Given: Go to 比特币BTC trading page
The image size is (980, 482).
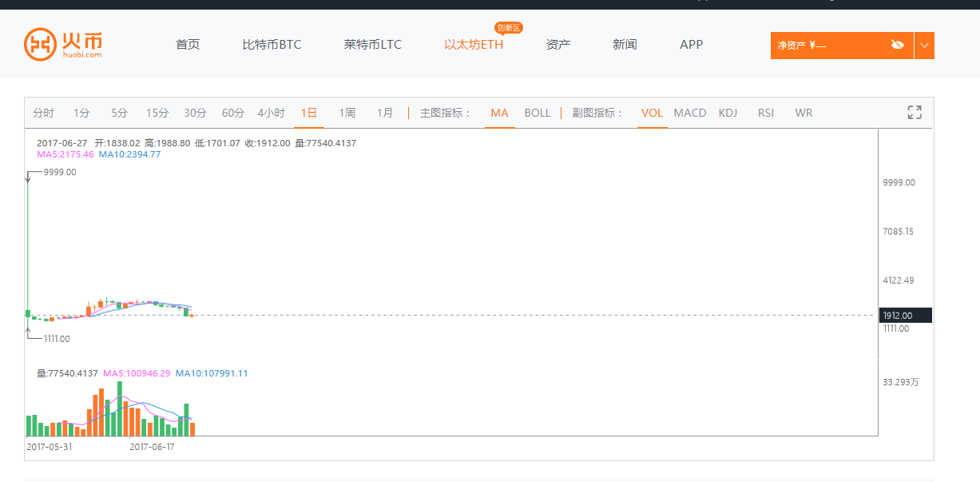Looking at the screenshot, I should tap(272, 45).
